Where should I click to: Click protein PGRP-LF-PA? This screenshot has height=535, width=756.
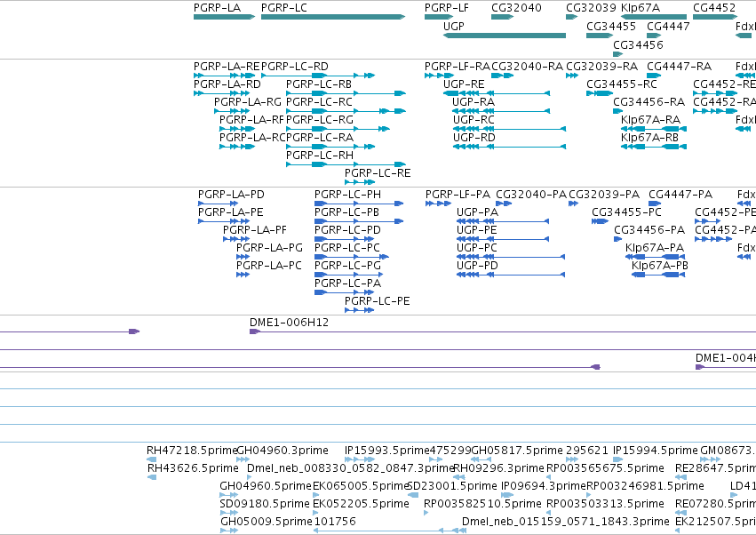click(458, 195)
